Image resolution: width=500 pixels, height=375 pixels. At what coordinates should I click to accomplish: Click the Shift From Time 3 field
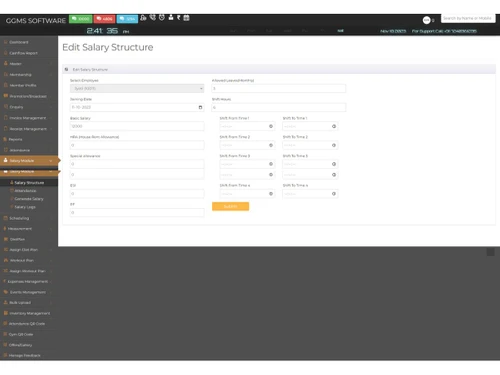pos(247,164)
